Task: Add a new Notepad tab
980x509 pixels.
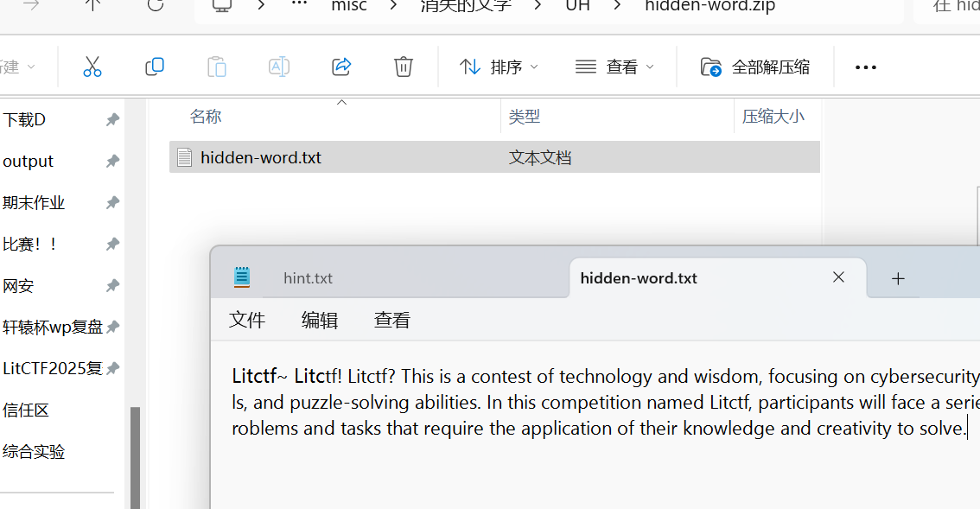Action: 898,278
